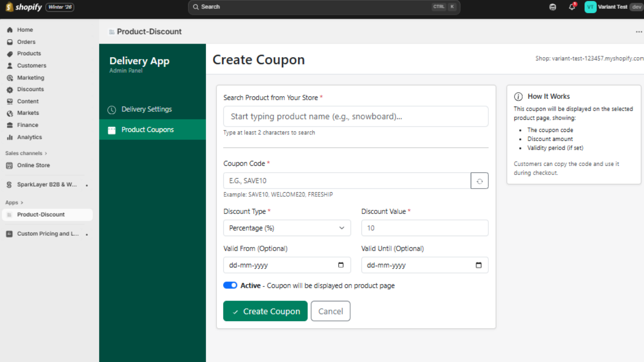
Task: Open the Discount Type dropdown
Action: [287, 228]
